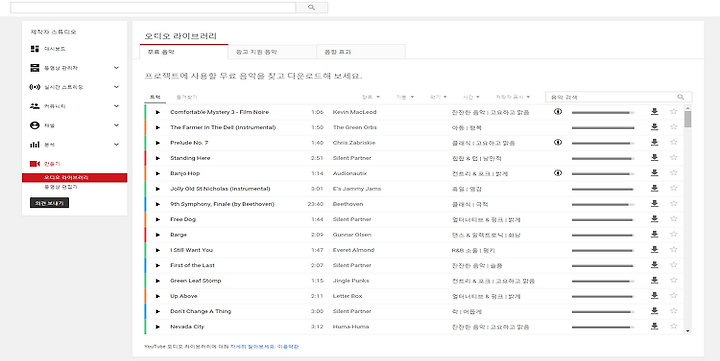Download The Farmer In The Dell track
The image size is (720, 361).
coord(654,127)
